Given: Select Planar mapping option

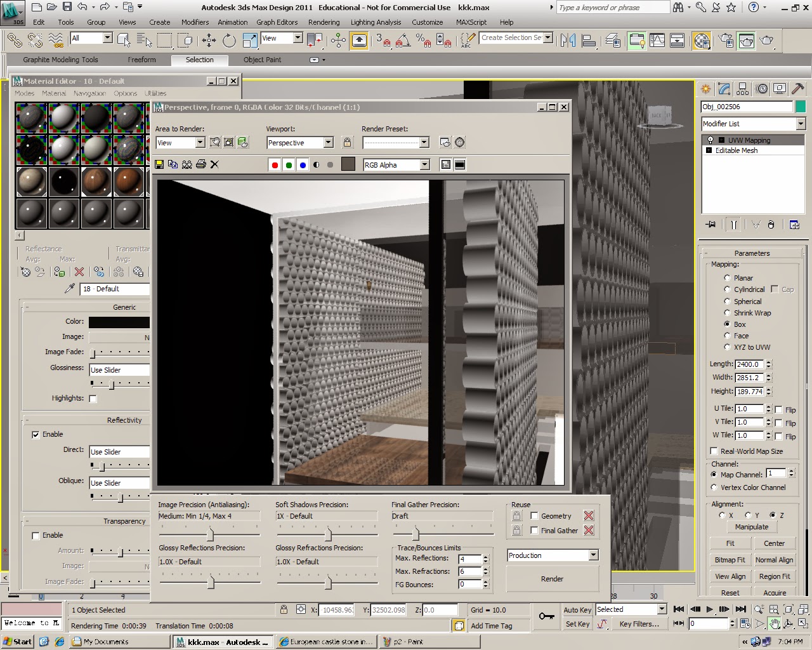Looking at the screenshot, I should 727,278.
